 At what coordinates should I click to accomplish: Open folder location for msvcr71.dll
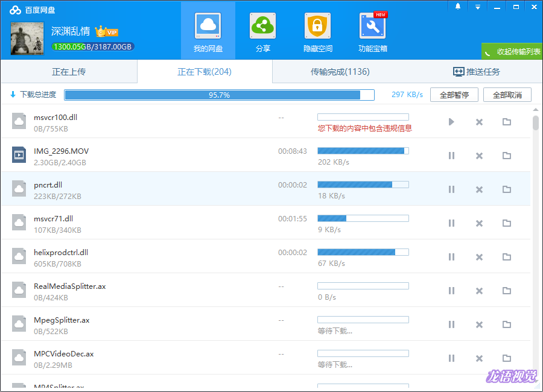[x=507, y=223]
